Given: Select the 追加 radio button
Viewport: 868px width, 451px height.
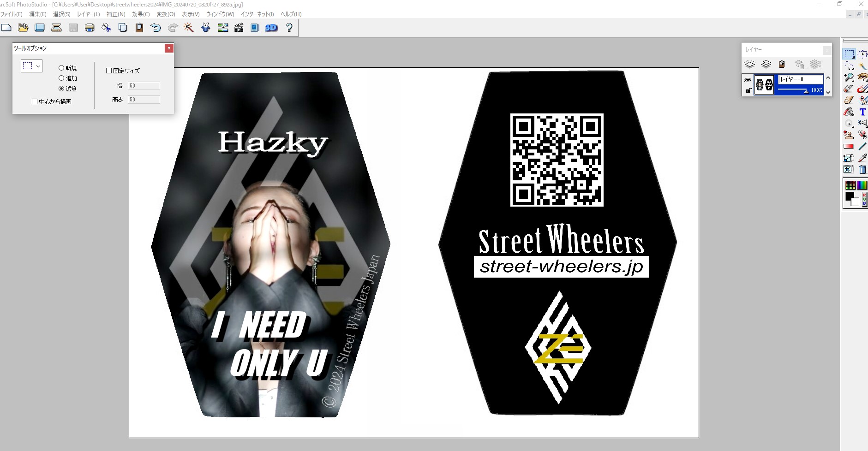Looking at the screenshot, I should point(61,78).
